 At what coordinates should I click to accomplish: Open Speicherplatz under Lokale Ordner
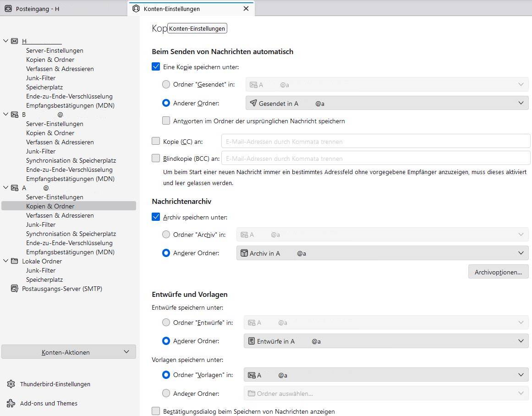click(x=44, y=279)
